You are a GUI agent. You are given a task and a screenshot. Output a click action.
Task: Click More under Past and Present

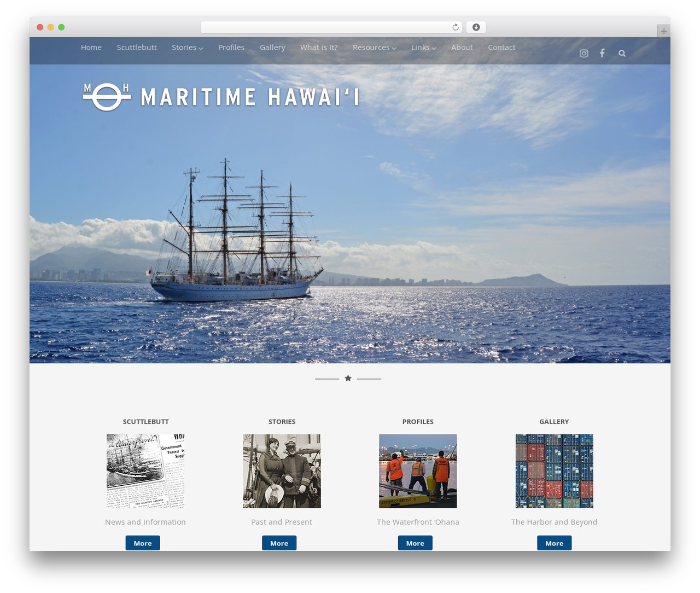[279, 543]
